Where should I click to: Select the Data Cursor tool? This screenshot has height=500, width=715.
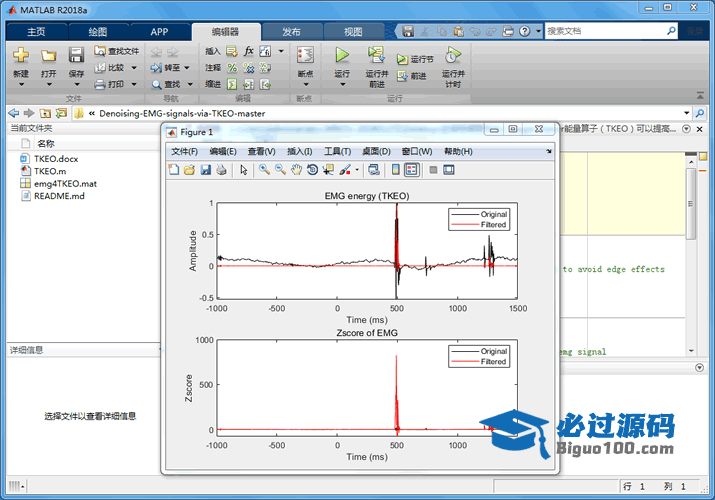(328, 170)
